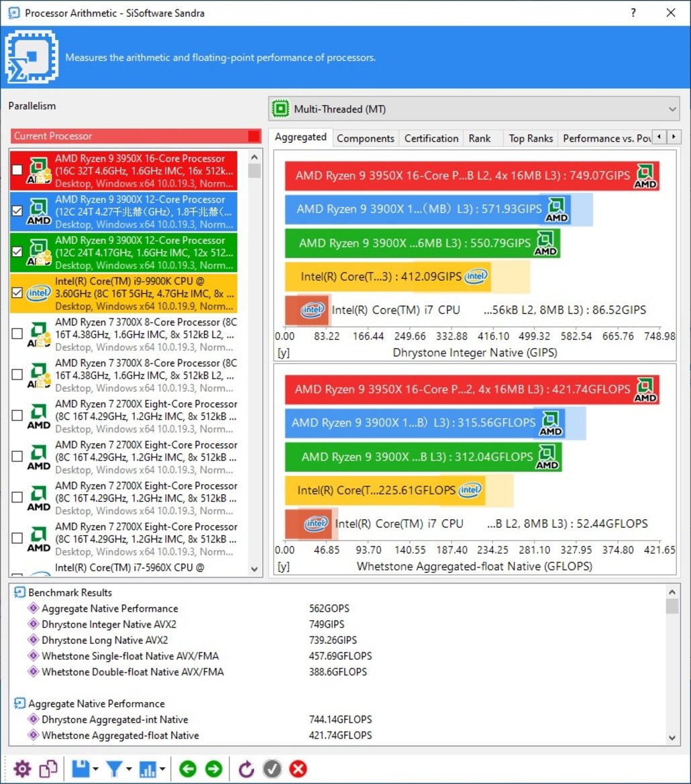691x784 pixels.
Task: Click Intel logo on the 412.09GIPS bar
Action: click(x=476, y=276)
